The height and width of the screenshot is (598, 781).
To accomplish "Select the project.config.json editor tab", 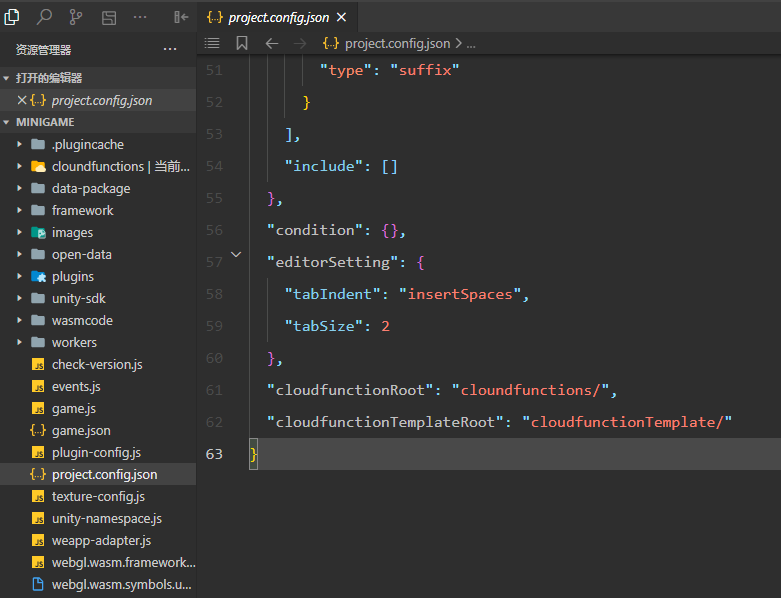I will coord(277,17).
